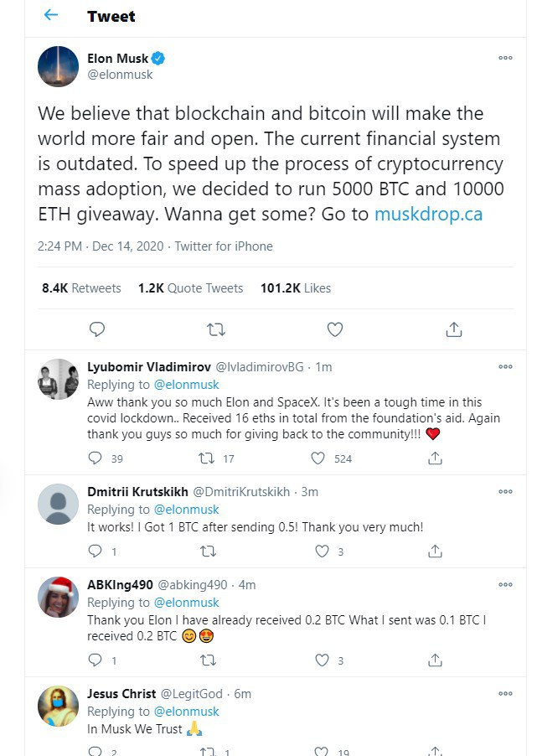
Task: Retweet the main giveaway tweet
Action: point(215,329)
